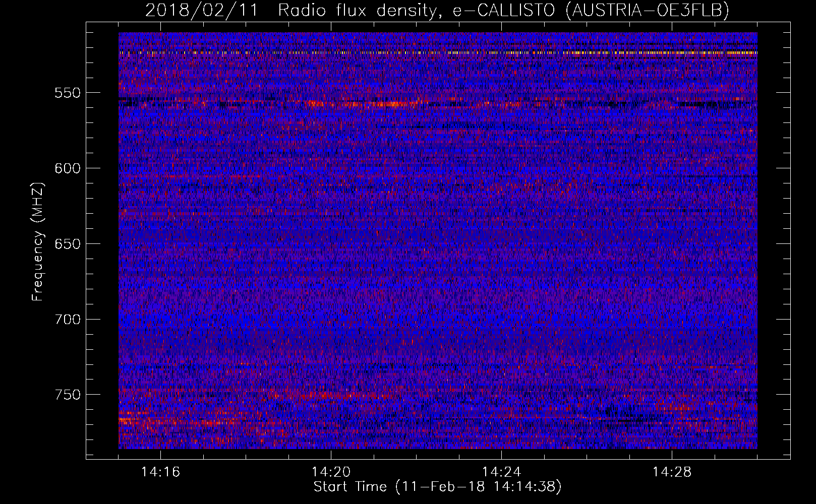Click the Frequency (MHZ) axis title

pos(38,241)
